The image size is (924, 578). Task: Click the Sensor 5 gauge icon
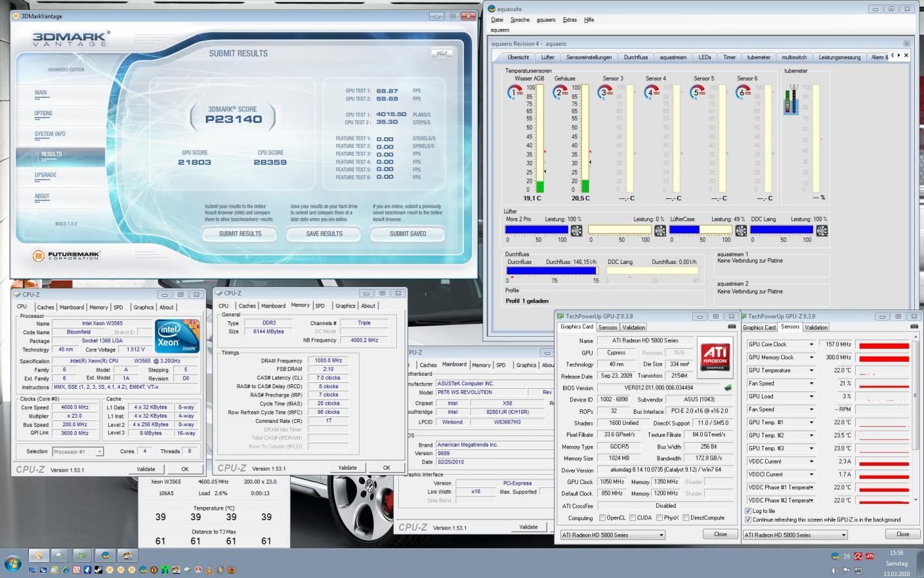click(x=696, y=92)
